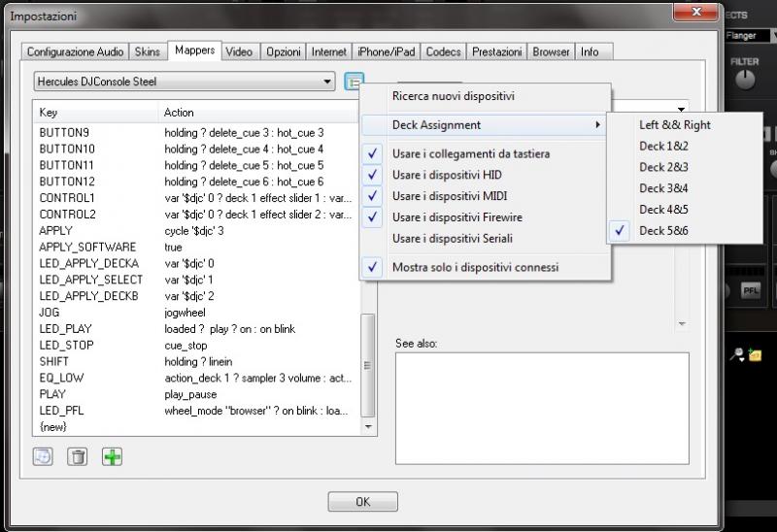Select the LED_PFL mapping row
The width and height of the screenshot is (777, 532).
(196, 411)
